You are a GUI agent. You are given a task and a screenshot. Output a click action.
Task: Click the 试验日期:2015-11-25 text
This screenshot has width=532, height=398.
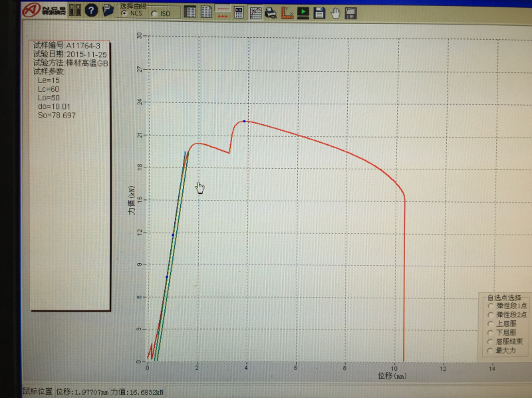click(70, 54)
